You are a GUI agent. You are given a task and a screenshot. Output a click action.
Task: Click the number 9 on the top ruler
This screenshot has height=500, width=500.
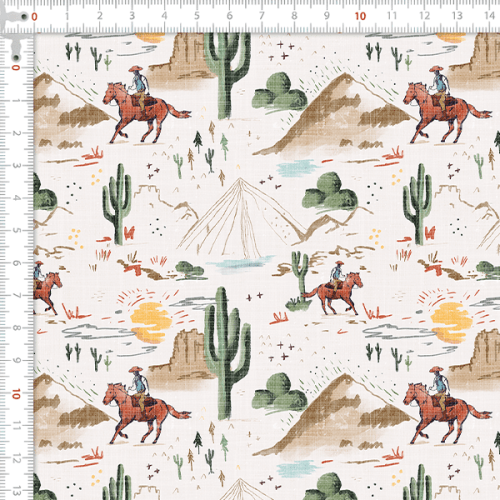click(327, 16)
